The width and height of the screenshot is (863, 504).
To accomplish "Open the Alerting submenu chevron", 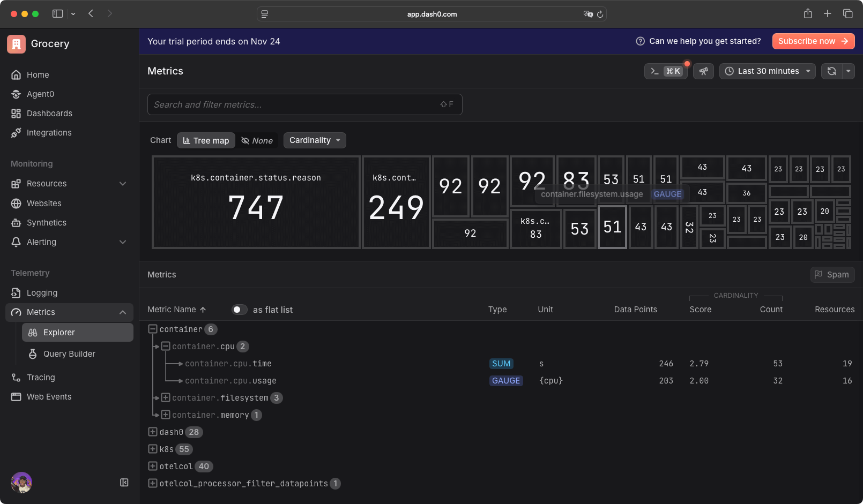I will tap(123, 242).
